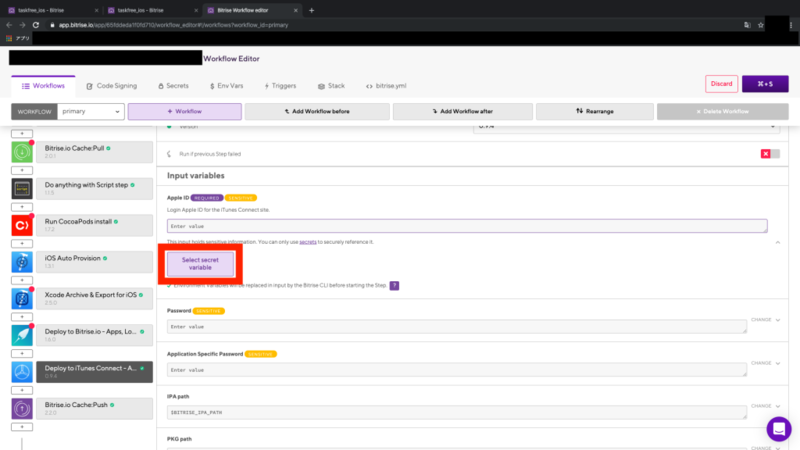Select the Script step icon
The image size is (800, 450).
[22, 188]
